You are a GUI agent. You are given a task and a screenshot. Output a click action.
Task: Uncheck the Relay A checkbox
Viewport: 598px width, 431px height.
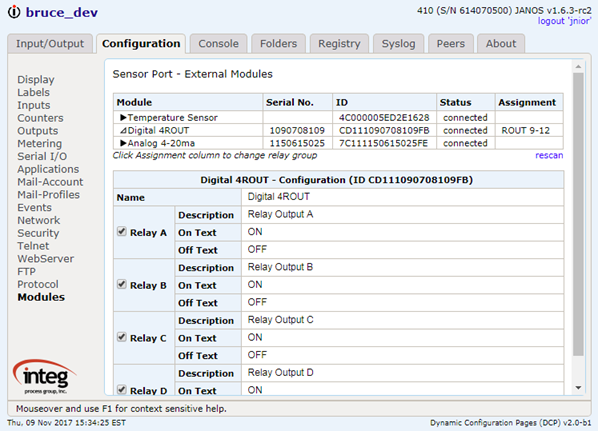[x=122, y=232]
